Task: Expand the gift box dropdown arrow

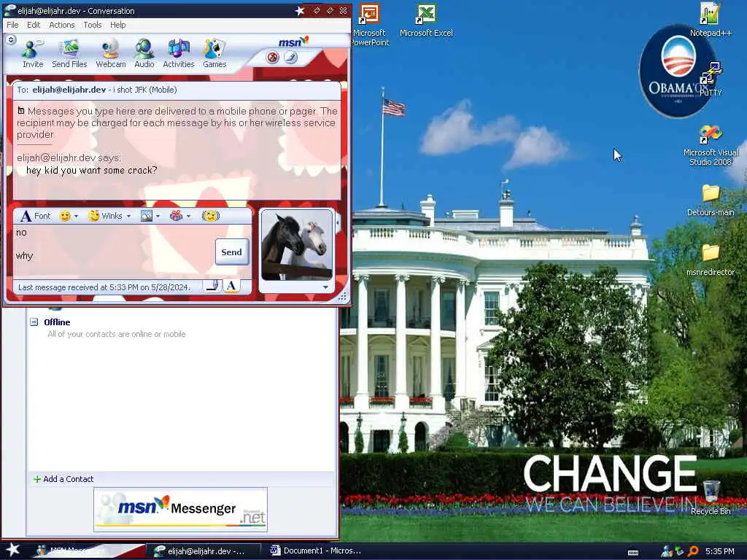Action: pos(189,216)
